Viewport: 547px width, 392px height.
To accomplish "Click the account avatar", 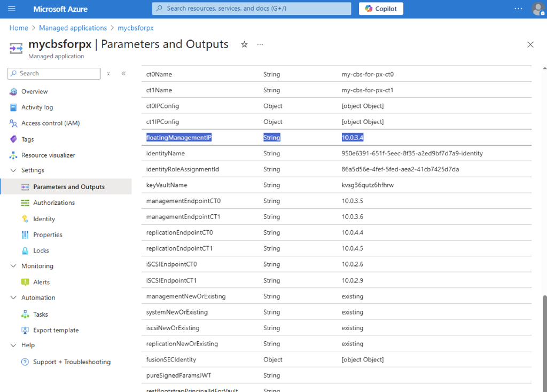I will click(x=538, y=9).
